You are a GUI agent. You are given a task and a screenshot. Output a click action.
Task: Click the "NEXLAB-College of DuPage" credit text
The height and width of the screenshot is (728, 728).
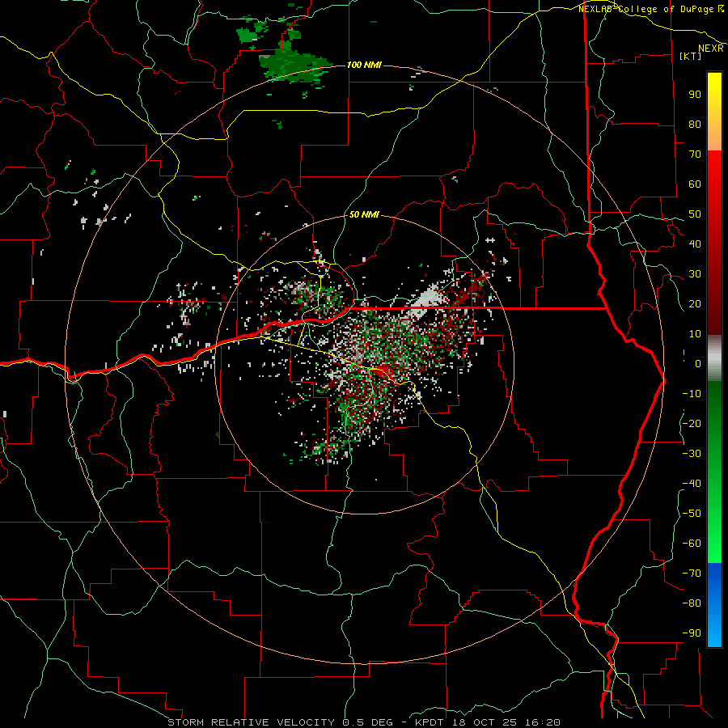coord(646,9)
